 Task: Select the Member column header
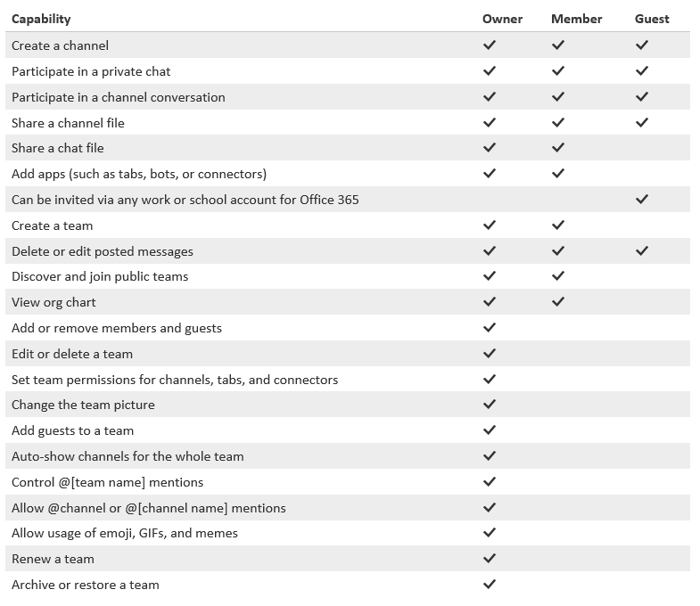tap(576, 20)
